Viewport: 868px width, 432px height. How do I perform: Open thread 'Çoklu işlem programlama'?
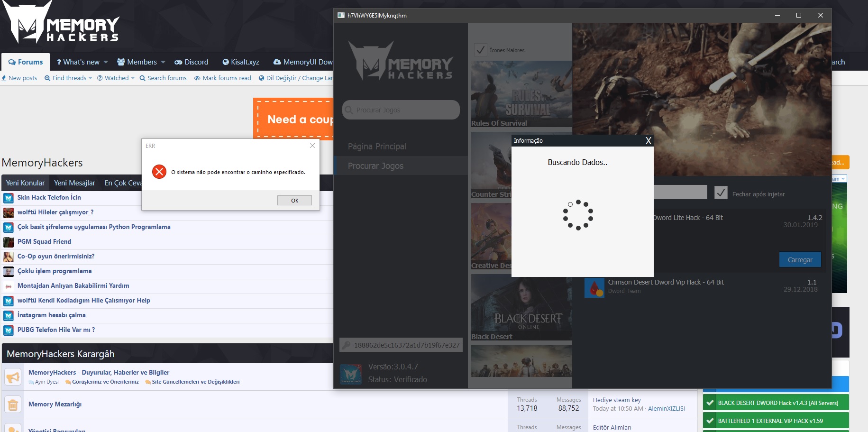[x=55, y=271]
